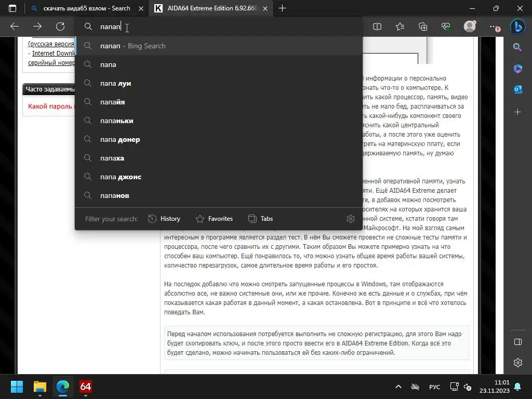The height and width of the screenshot is (399, 532).
Task: Add a new sidebar app
Action: pos(517,112)
